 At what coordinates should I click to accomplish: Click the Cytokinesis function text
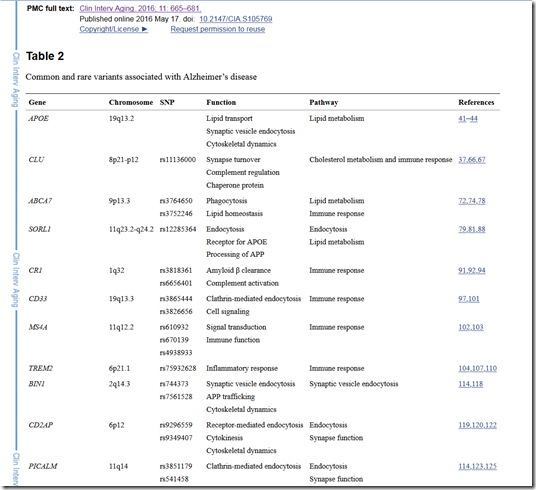click(x=224, y=438)
